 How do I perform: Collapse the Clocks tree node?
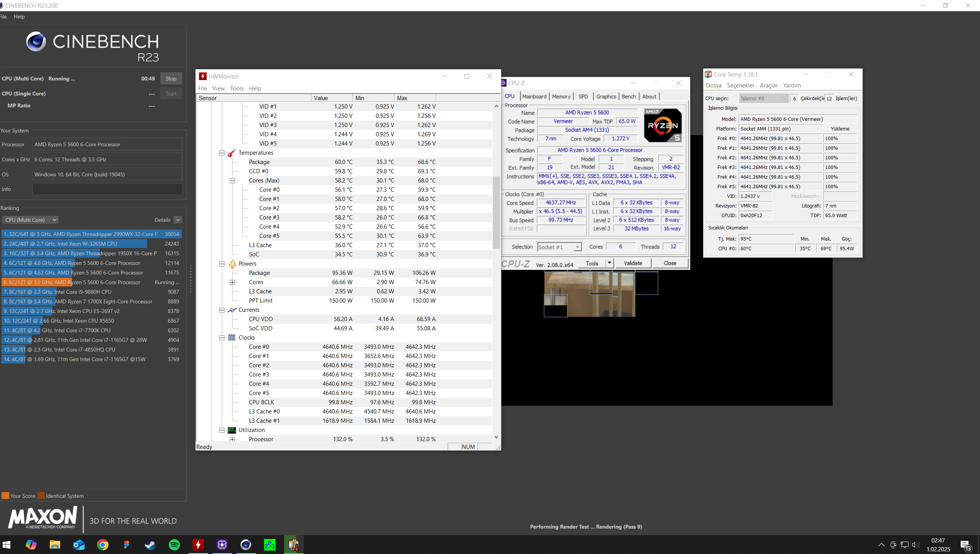point(222,338)
